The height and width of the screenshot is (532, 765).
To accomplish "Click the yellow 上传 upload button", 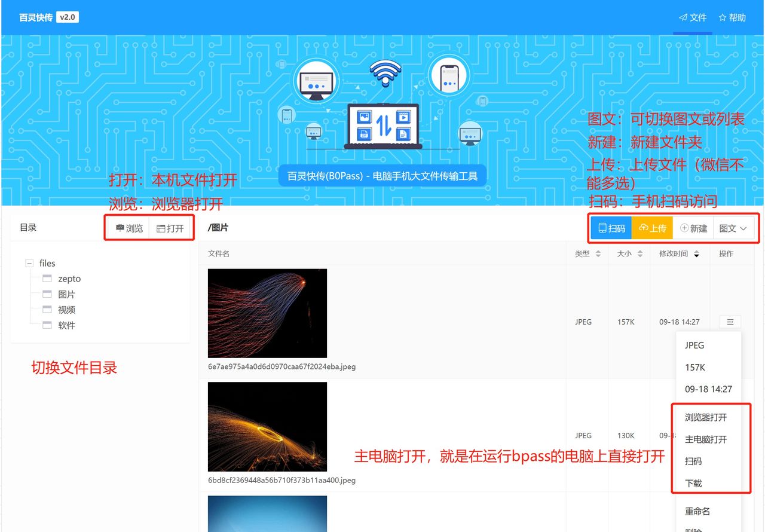I will 652,228.
